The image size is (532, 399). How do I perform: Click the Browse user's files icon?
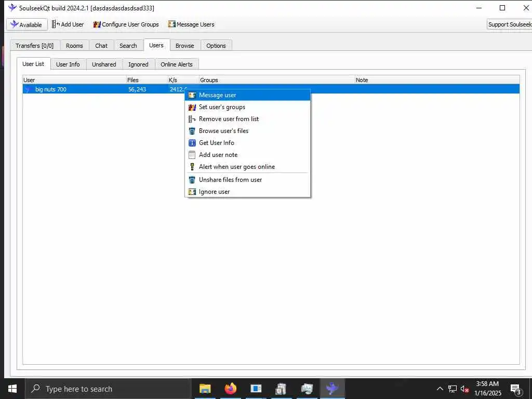[x=192, y=131]
